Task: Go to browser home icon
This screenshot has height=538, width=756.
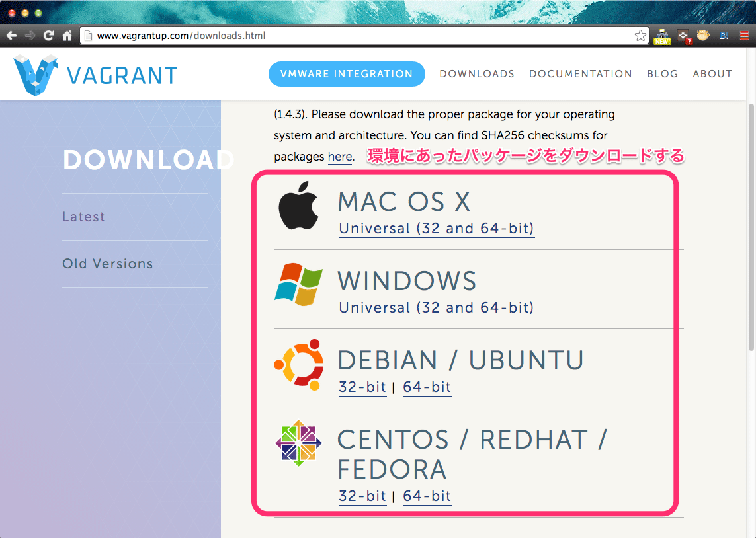Action: point(67,36)
